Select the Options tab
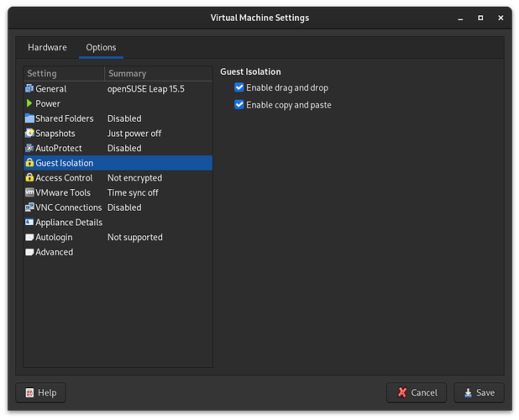This screenshot has width=519, height=420. pos(101,48)
